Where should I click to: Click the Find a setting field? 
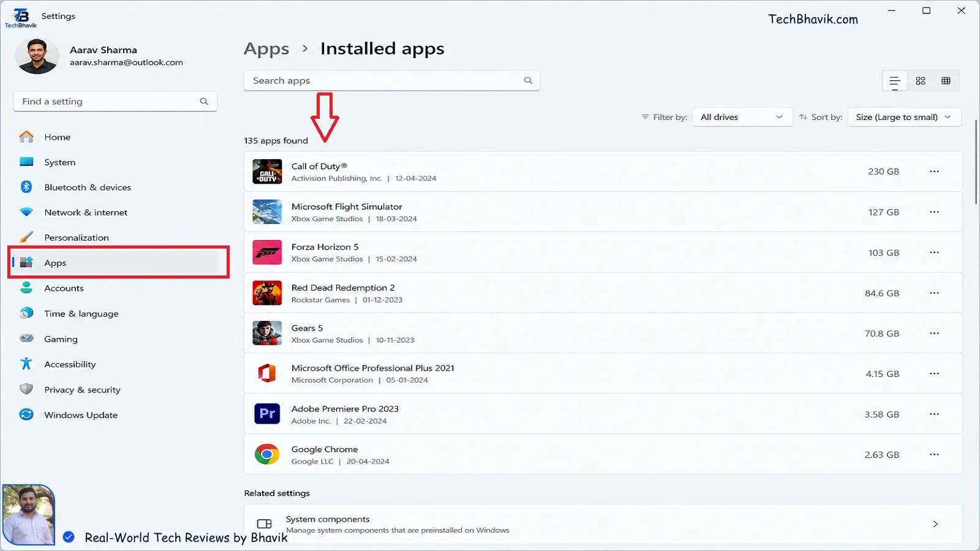pos(115,101)
